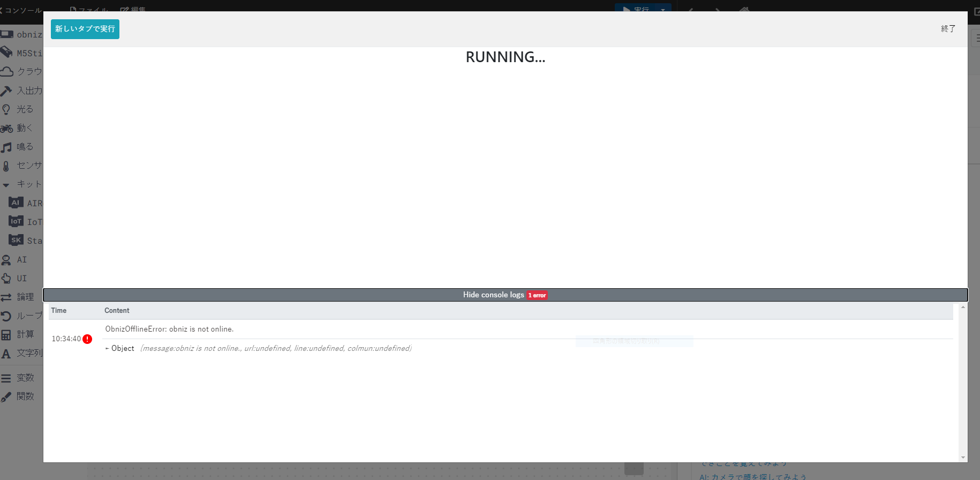The height and width of the screenshot is (480, 980).
Task: Select the thermometer sensor category
Action: 7,166
